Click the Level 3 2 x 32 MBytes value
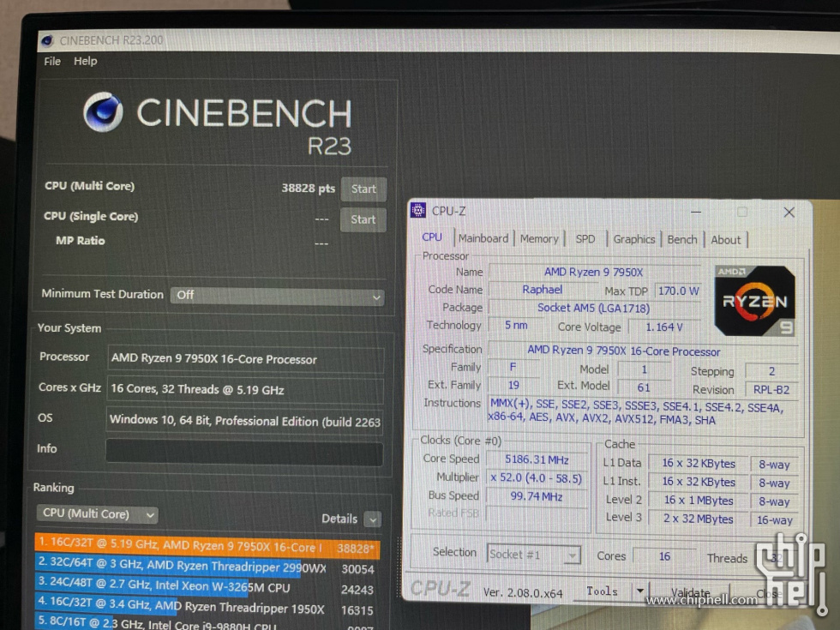The image size is (840, 630). point(698,519)
